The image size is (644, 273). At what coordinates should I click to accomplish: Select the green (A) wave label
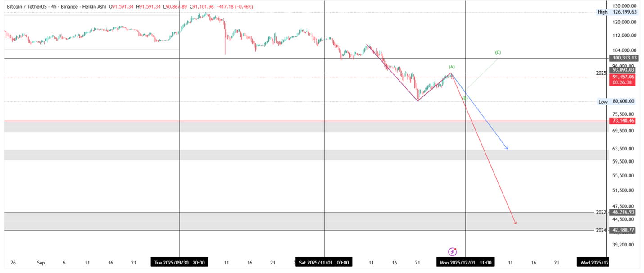452,67
